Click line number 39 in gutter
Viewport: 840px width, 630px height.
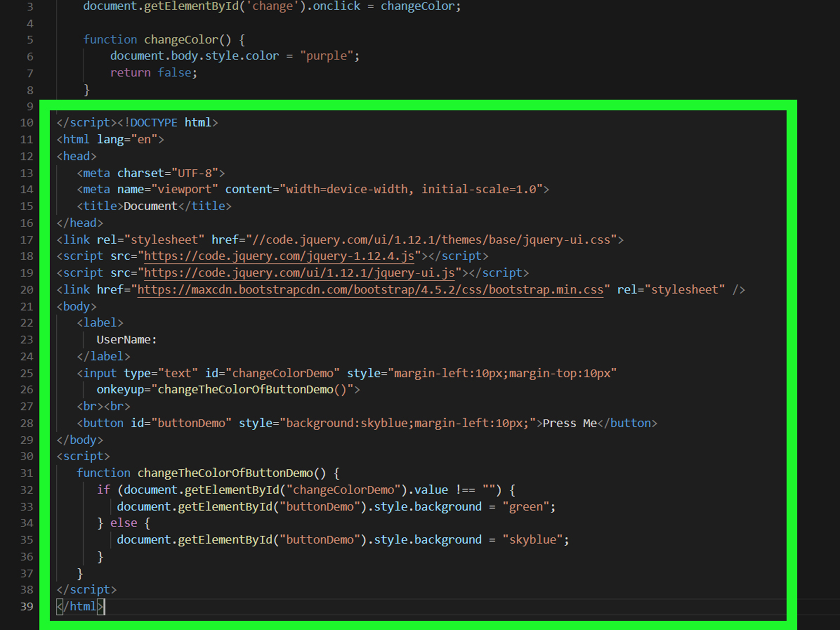pos(27,606)
